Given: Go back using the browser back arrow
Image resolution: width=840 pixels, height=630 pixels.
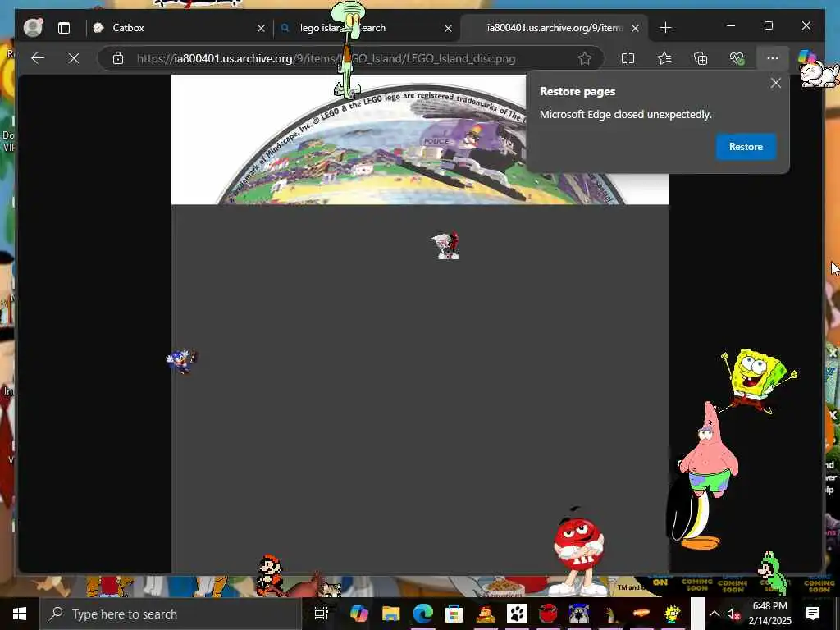Looking at the screenshot, I should [38, 58].
